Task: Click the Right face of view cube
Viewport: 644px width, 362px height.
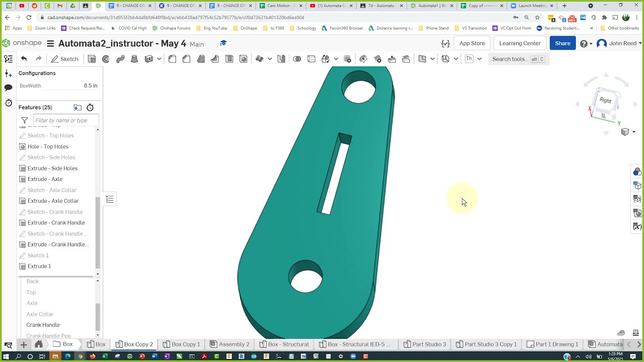Action: pyautogui.click(x=605, y=101)
